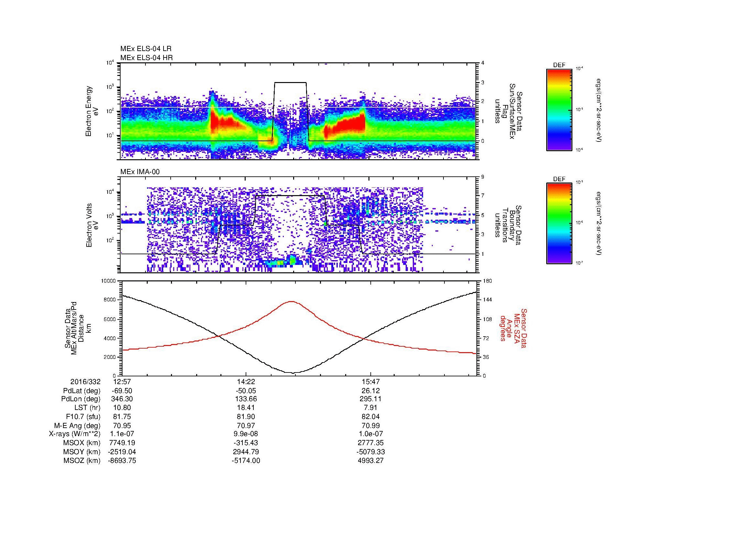Click the '144' SZA axis tick label
This screenshot has width=756, height=534.
click(487, 300)
